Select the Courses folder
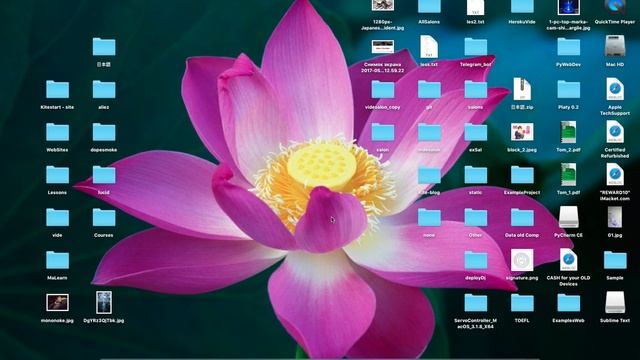This screenshot has width=640, height=360. click(x=104, y=218)
